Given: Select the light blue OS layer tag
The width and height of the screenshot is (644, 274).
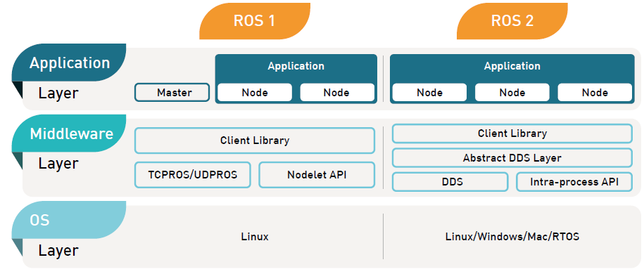Looking at the screenshot, I should [x=69, y=220].
